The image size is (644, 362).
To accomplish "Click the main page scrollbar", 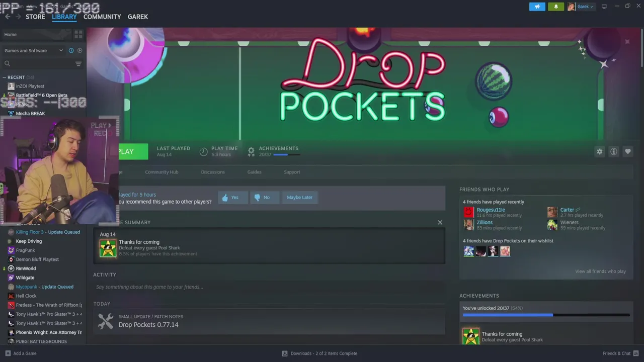I will 642,48.
